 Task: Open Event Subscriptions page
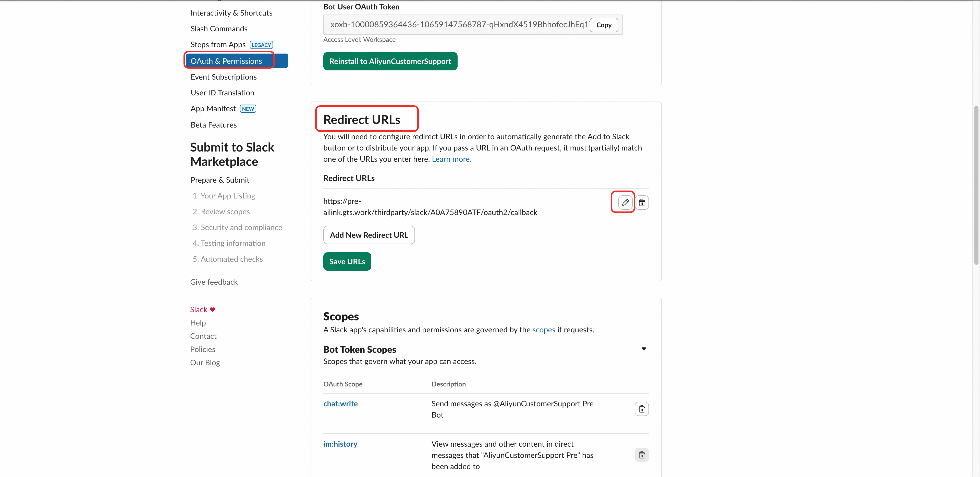(224, 77)
